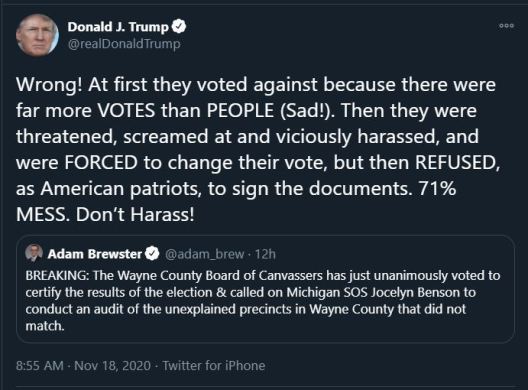Open the Twitter for iPhone source link
Image resolution: width=528 pixels, height=390 pixels.
pyautogui.click(x=214, y=366)
